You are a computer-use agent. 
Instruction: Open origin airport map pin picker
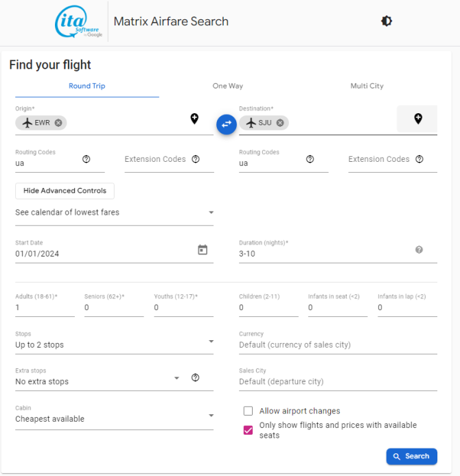point(194,119)
